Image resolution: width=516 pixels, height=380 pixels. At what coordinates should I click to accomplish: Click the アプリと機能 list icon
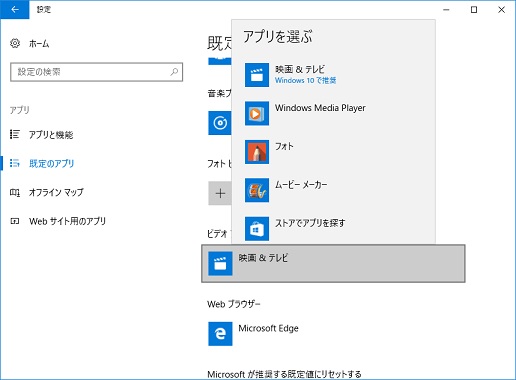15,134
